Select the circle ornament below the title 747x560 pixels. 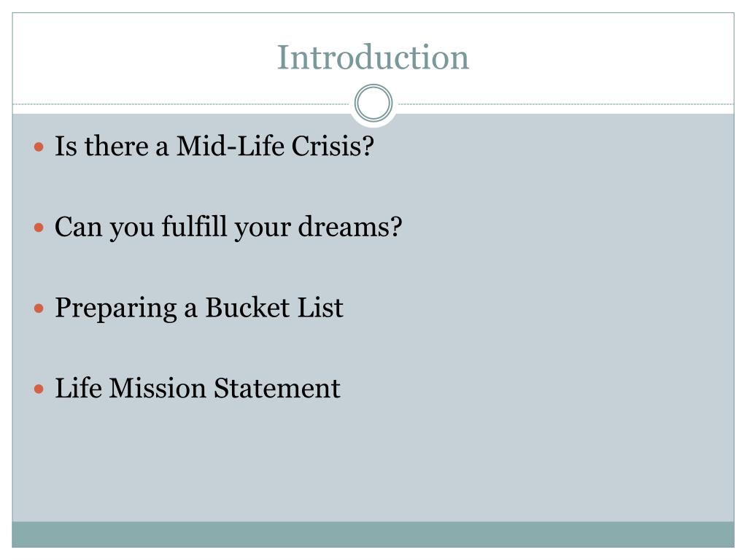click(373, 104)
